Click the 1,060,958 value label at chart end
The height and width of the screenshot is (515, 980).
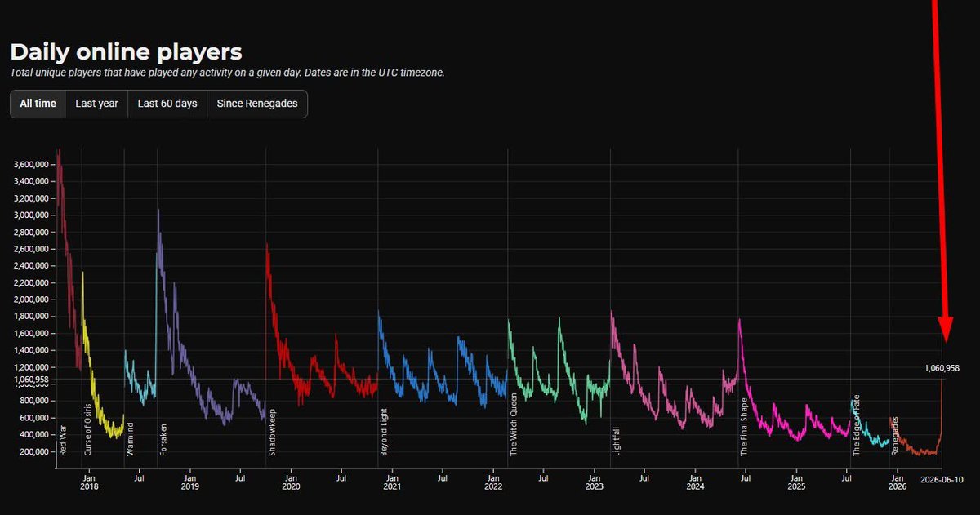tap(942, 368)
